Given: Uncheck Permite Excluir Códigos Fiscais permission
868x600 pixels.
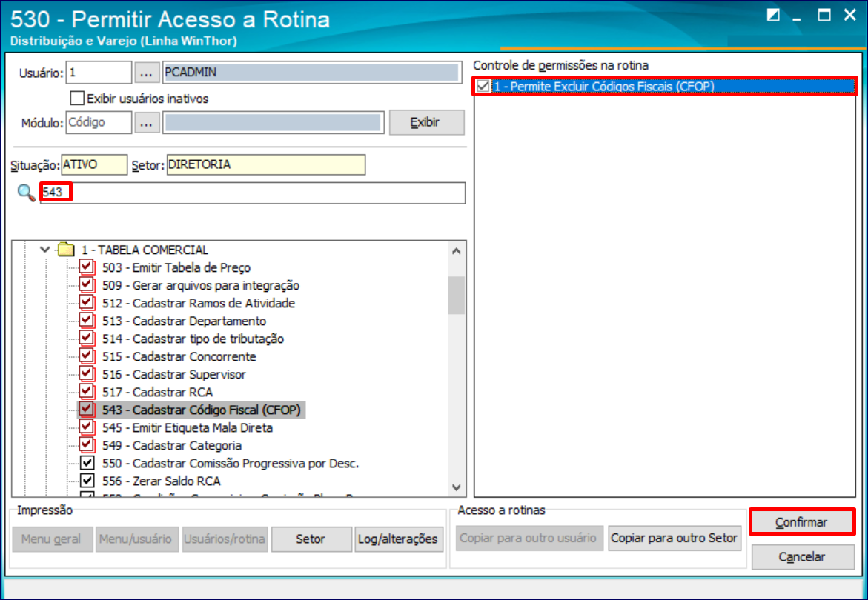Looking at the screenshot, I should (x=483, y=86).
